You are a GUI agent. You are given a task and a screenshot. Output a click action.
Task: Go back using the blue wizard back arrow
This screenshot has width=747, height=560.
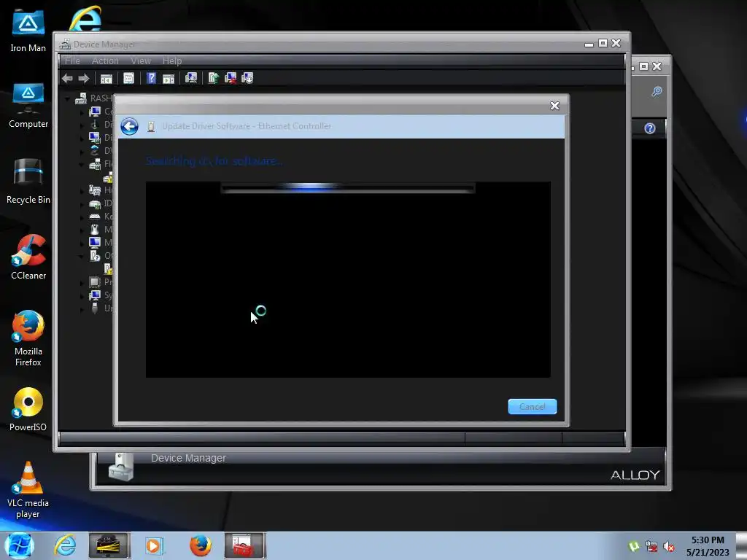click(x=129, y=127)
